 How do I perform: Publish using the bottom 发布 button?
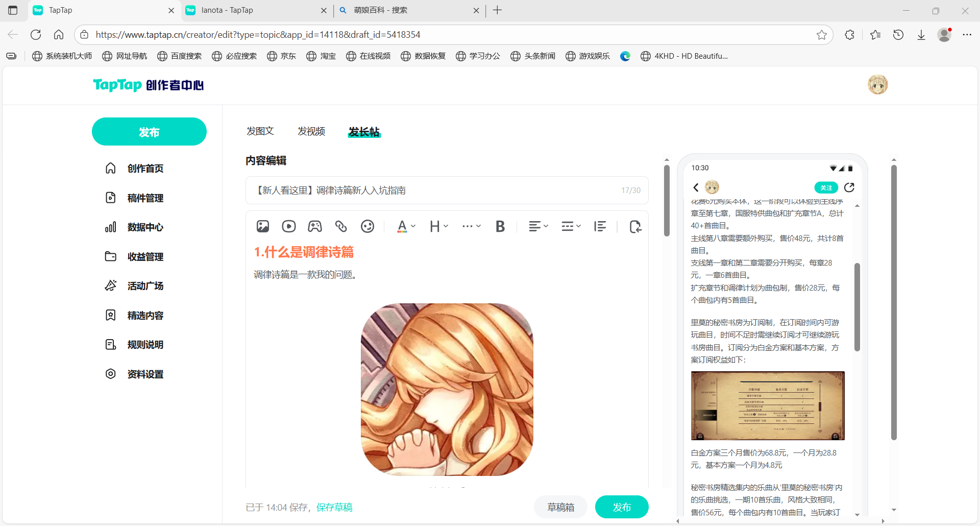pos(622,507)
